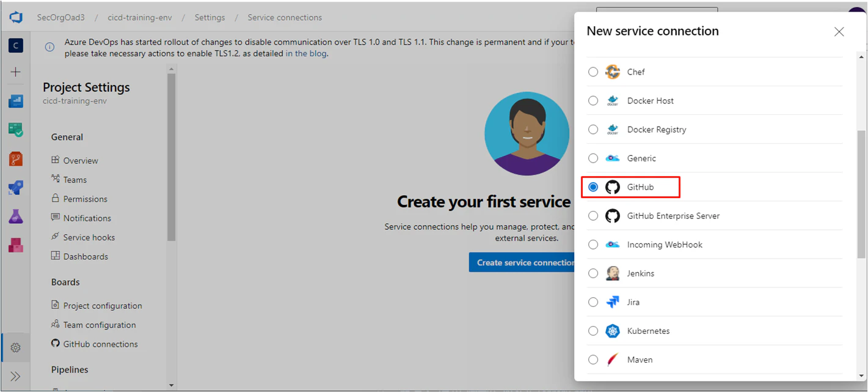Open the Azure DevOps home logo
This screenshot has width=868, height=392.
(16, 17)
